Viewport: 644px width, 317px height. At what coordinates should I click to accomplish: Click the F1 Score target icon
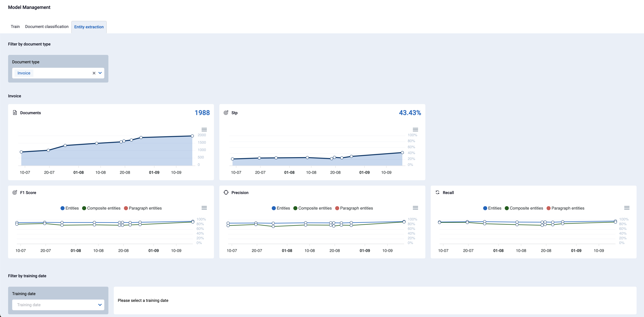point(15,192)
